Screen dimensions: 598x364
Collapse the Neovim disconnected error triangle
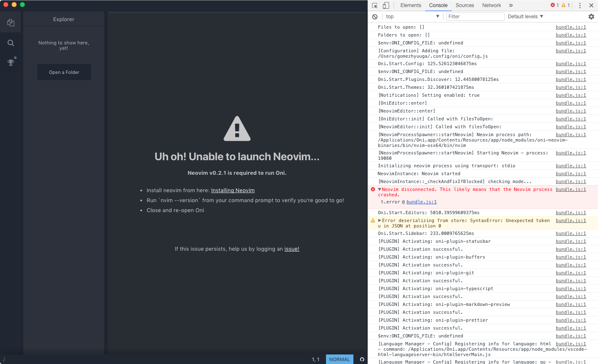(x=380, y=189)
